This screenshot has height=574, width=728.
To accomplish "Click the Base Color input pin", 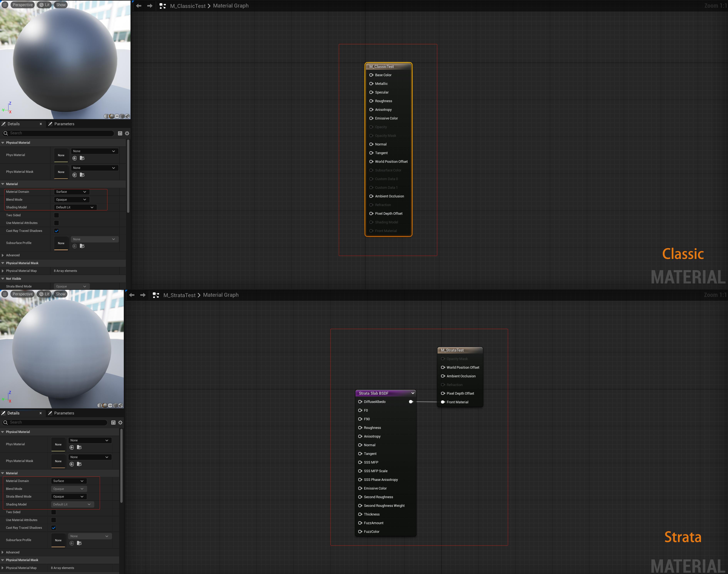I will tap(371, 75).
